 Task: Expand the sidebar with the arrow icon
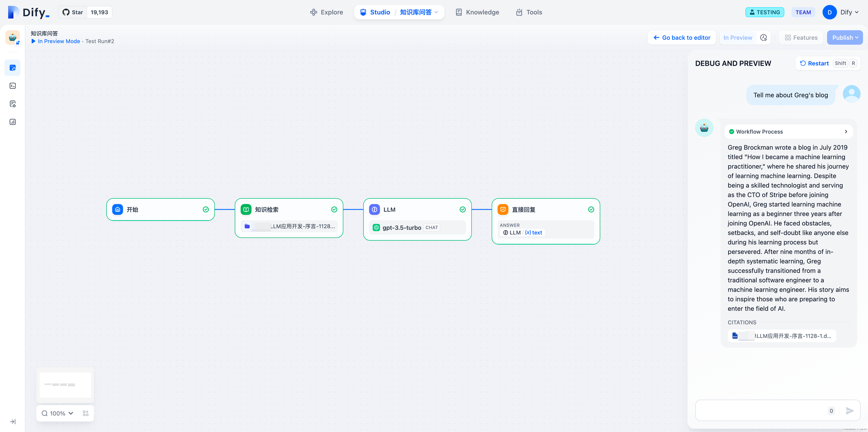click(x=12, y=421)
